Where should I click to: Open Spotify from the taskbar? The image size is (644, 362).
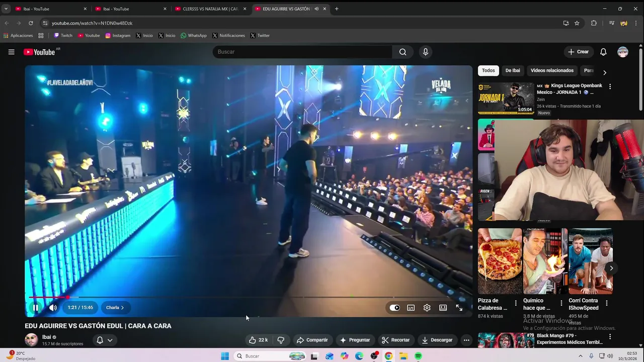click(418, 356)
